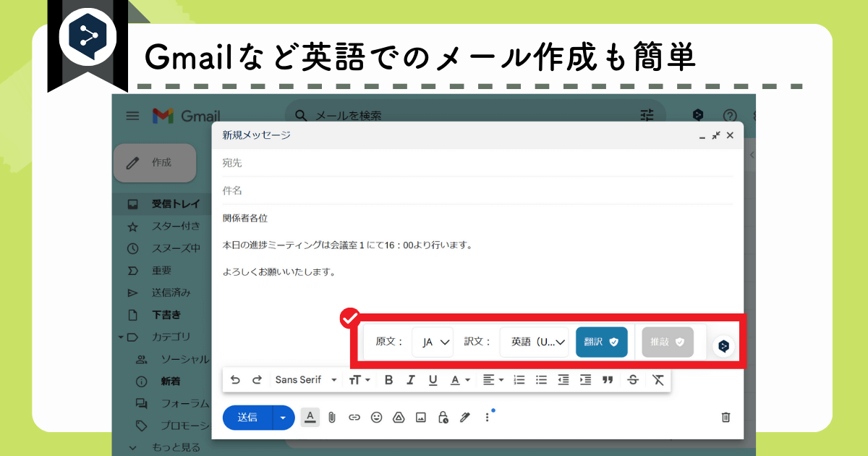Redo the last edit in compose toolbar
This screenshot has width=868, height=456.
click(x=257, y=380)
